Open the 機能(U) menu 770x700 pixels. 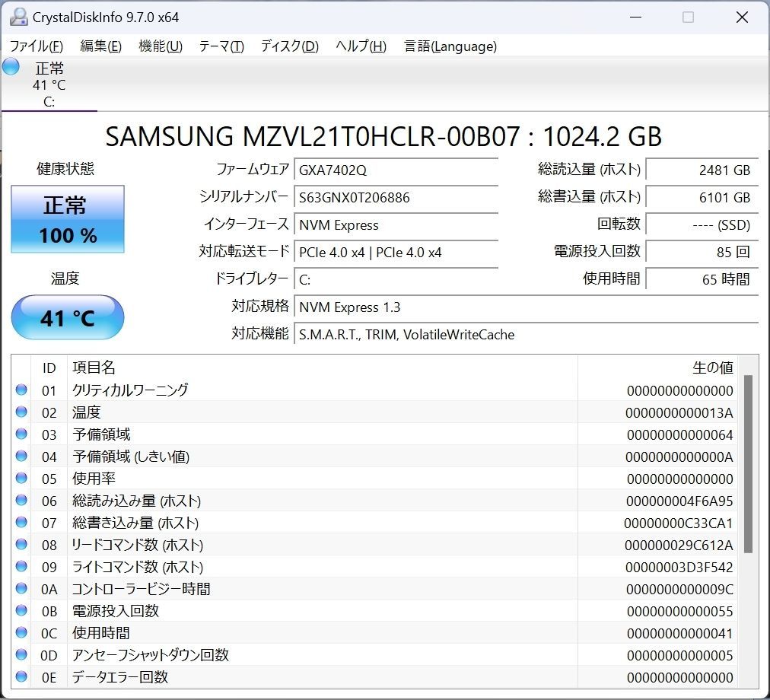pyautogui.click(x=160, y=46)
